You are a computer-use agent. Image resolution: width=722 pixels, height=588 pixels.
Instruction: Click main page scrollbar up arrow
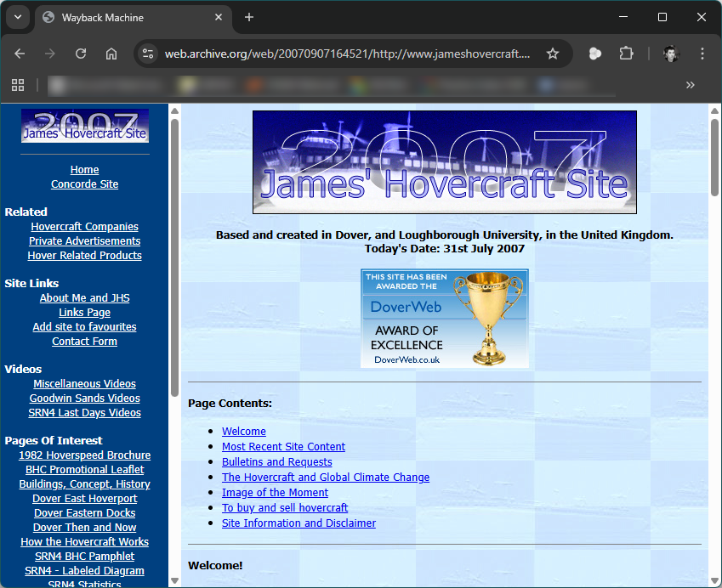tap(714, 110)
